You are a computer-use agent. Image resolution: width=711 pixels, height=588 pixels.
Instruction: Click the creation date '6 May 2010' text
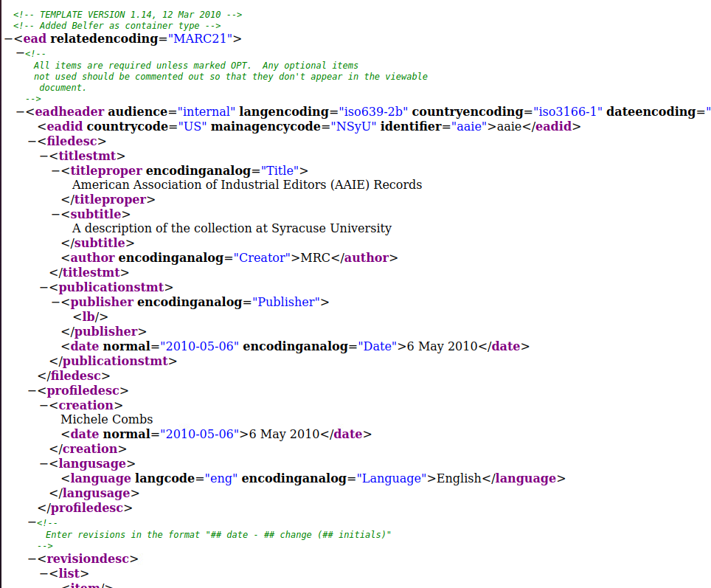pyautogui.click(x=284, y=435)
